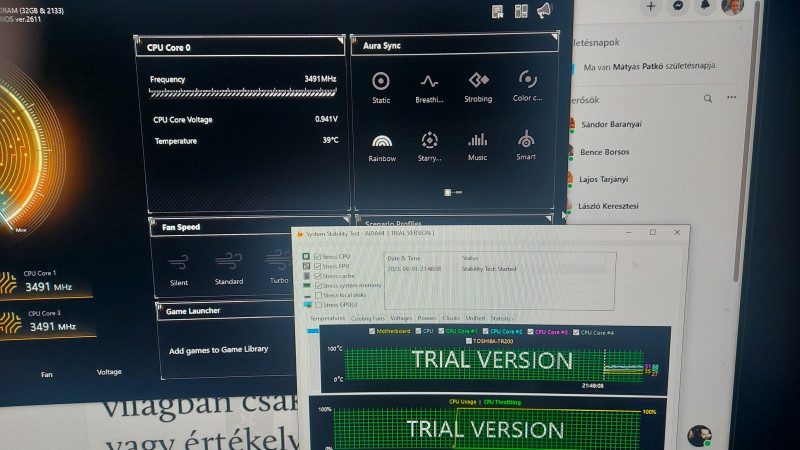
Task: Select the Starry night lighting effect
Action: [x=430, y=147]
